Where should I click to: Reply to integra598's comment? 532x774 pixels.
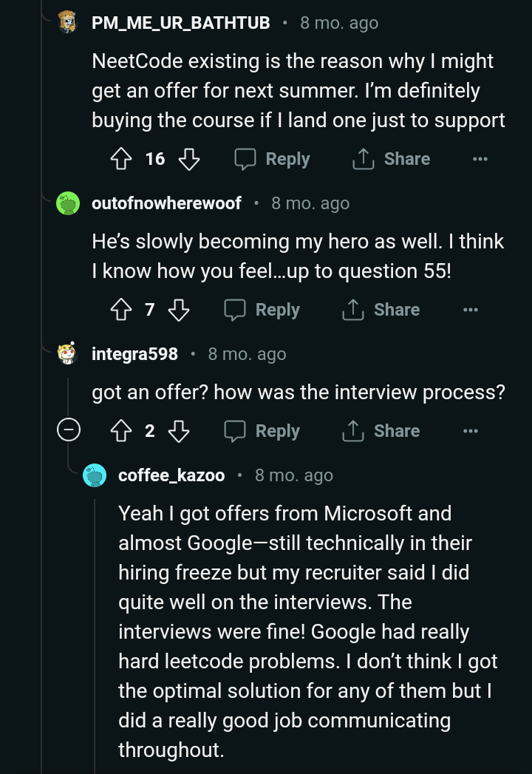[262, 431]
